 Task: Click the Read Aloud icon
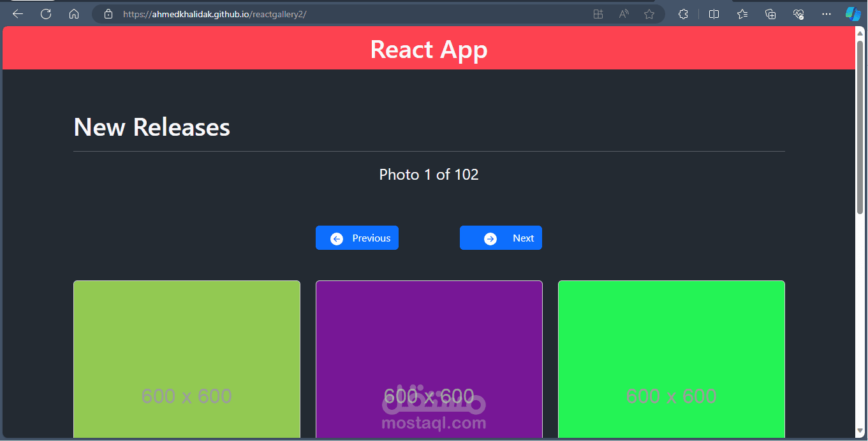tap(623, 13)
